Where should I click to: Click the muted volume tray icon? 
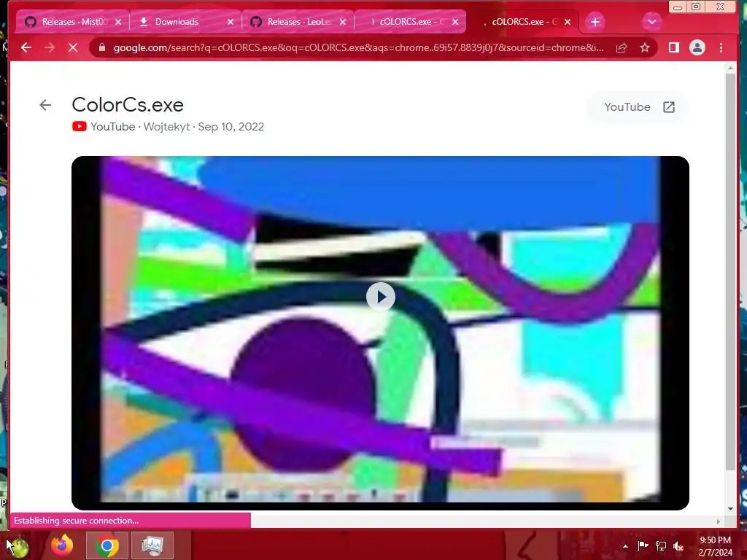pyautogui.click(x=679, y=546)
